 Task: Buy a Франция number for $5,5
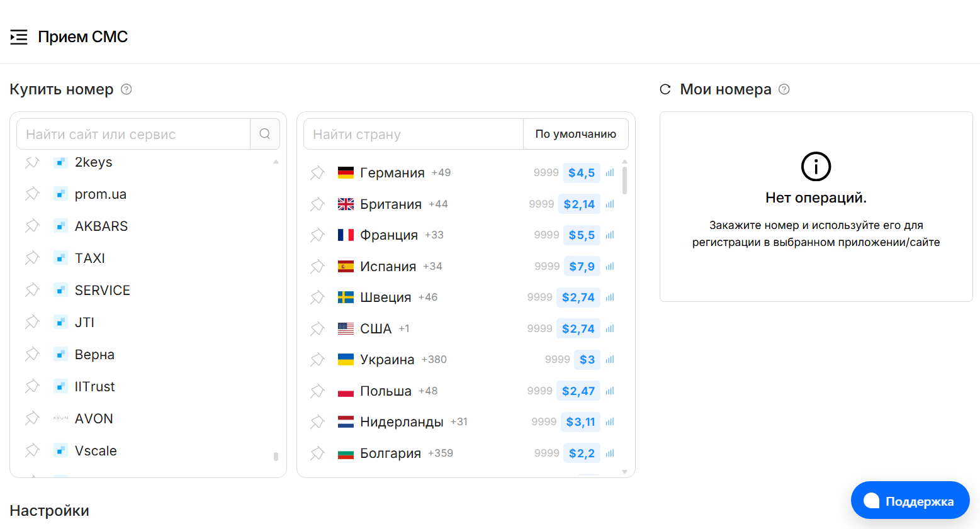pos(581,235)
